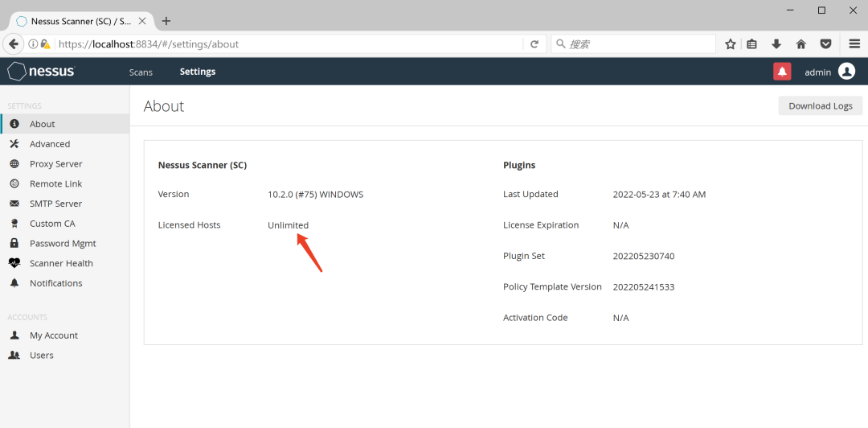
Task: Click the URL address bar
Action: pyautogui.click(x=288, y=43)
